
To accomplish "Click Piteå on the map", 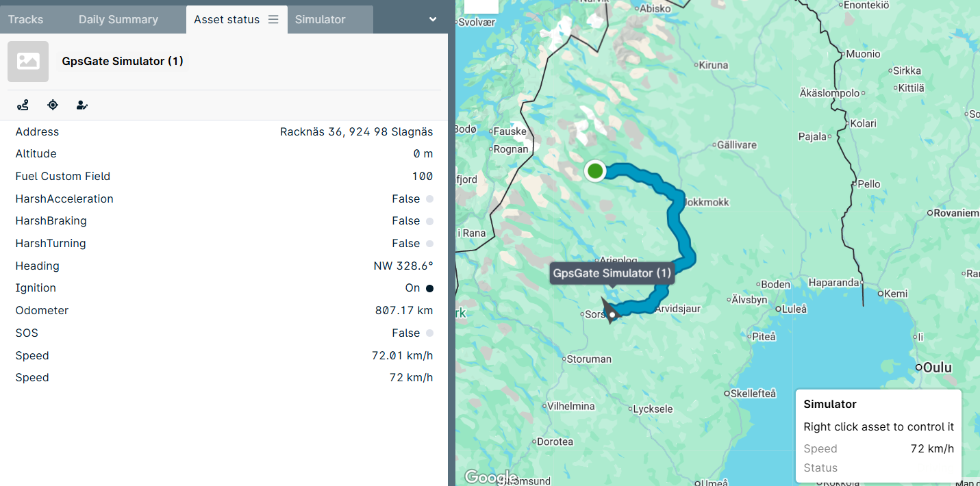I will [x=764, y=337].
